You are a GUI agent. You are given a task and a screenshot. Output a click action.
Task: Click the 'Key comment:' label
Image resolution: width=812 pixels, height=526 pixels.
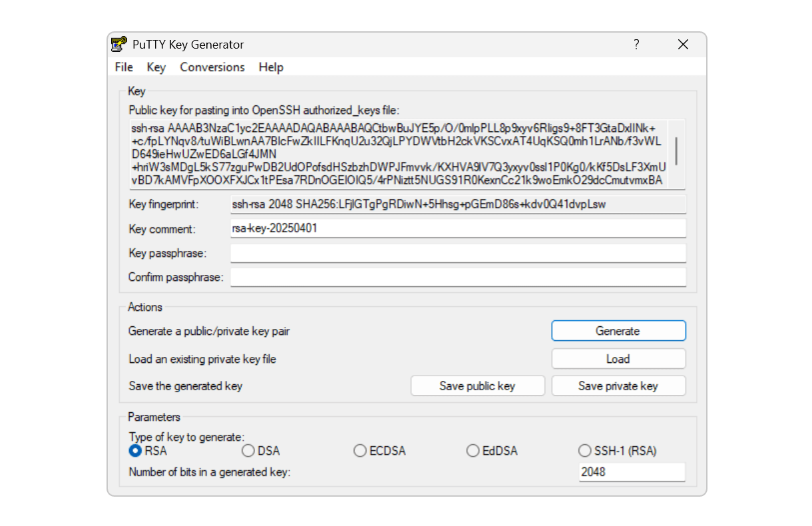tap(162, 229)
